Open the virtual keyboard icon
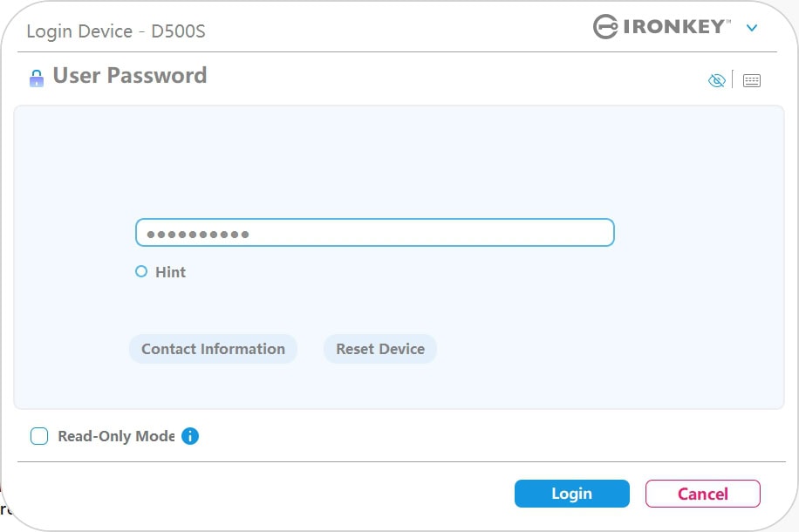799x532 pixels. tap(752, 80)
